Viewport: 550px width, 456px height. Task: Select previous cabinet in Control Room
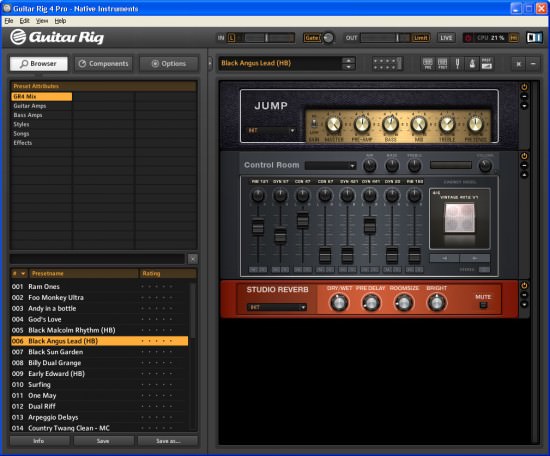tap(444, 258)
